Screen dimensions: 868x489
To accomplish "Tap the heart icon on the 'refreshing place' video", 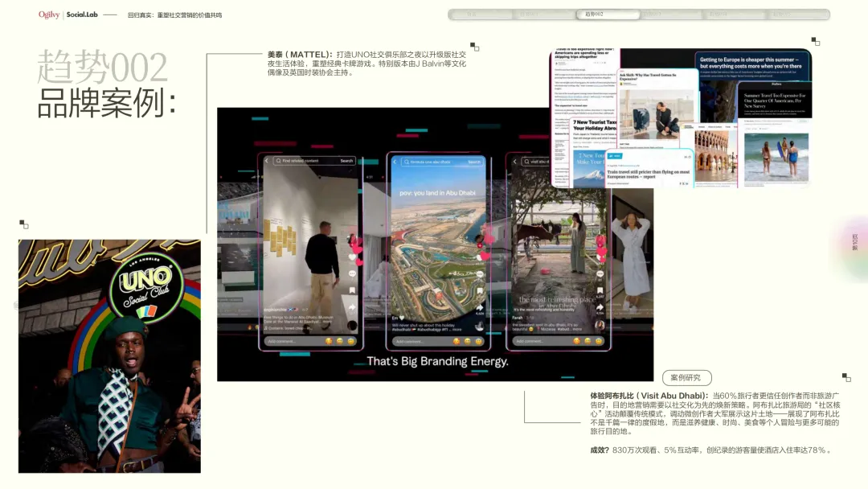I will [x=600, y=257].
